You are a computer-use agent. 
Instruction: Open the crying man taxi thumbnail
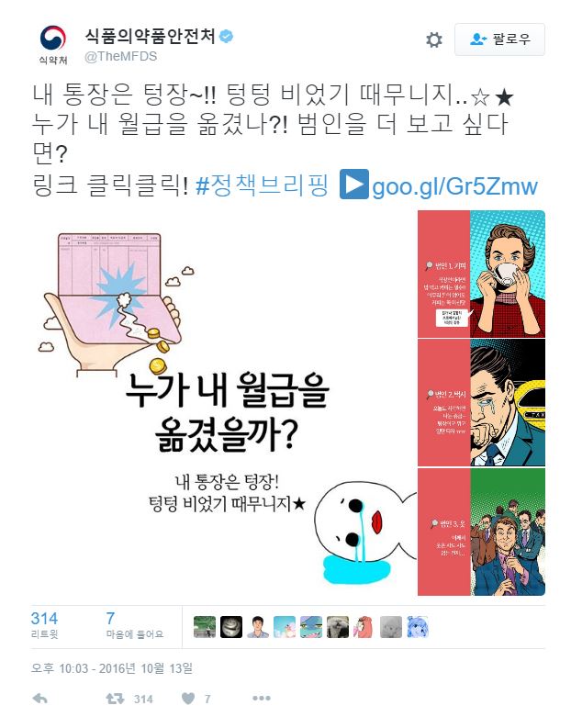[x=481, y=402]
